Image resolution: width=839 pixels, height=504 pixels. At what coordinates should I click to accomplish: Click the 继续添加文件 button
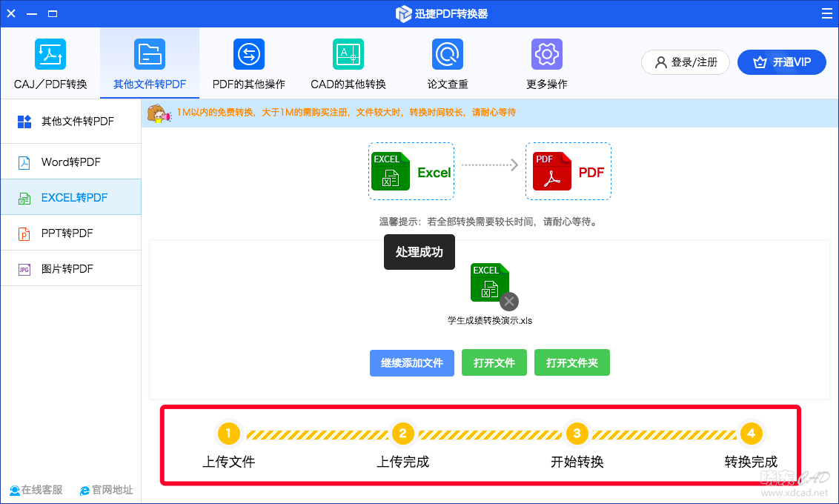[x=412, y=362]
